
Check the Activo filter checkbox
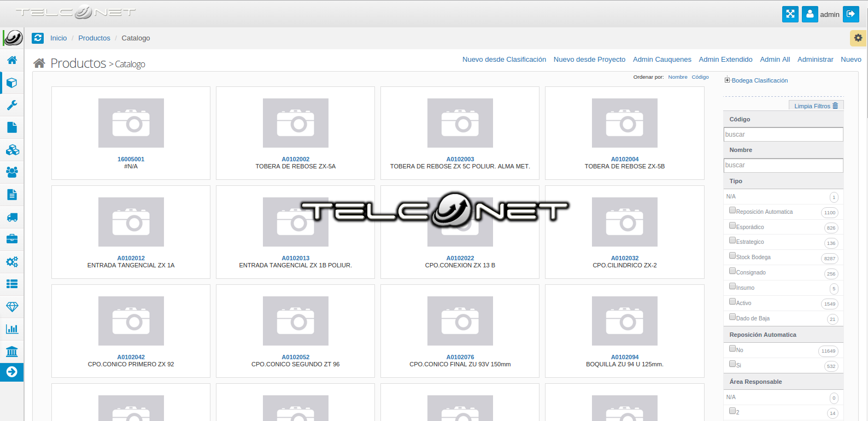point(732,301)
